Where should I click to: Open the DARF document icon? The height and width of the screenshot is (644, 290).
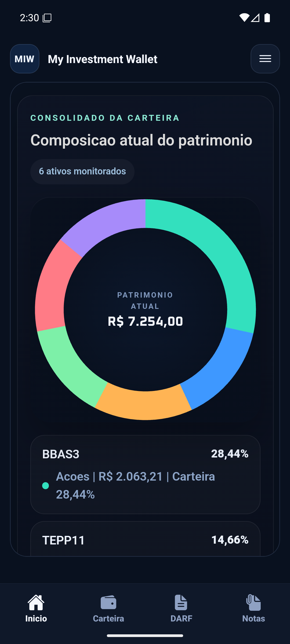[181, 602]
